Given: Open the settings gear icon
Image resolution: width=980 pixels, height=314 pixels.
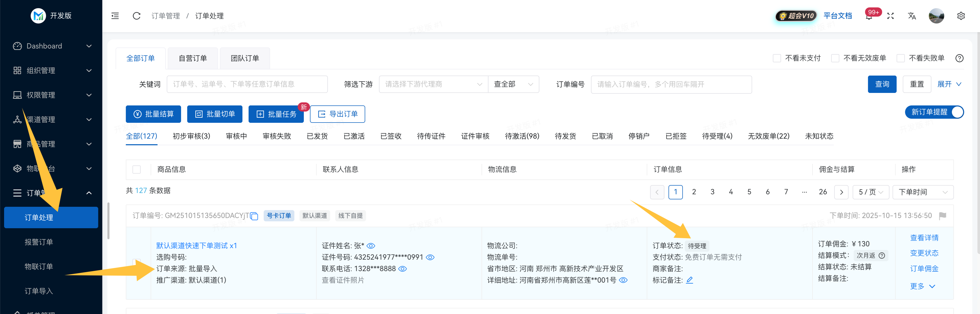Looking at the screenshot, I should pyautogui.click(x=961, y=16).
